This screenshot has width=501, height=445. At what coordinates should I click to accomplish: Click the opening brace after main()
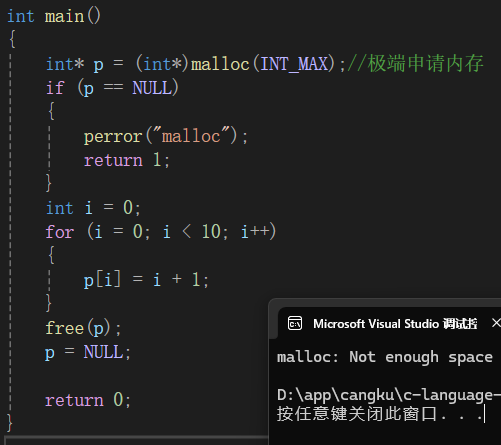click(x=12, y=39)
